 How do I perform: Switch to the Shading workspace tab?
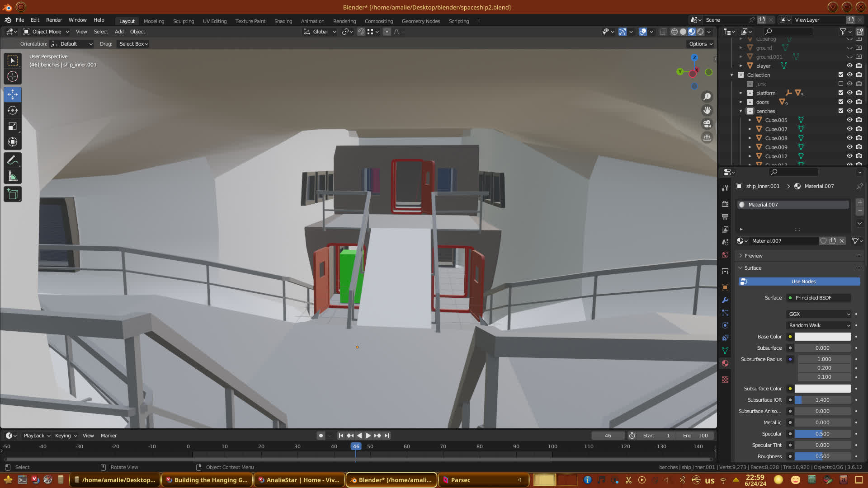pyautogui.click(x=283, y=21)
